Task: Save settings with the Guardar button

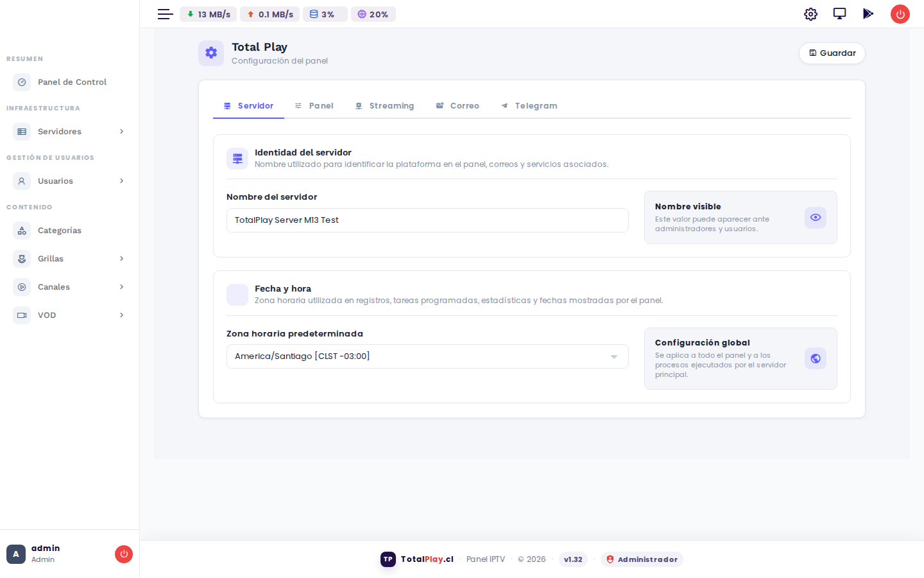Action: [x=832, y=53]
